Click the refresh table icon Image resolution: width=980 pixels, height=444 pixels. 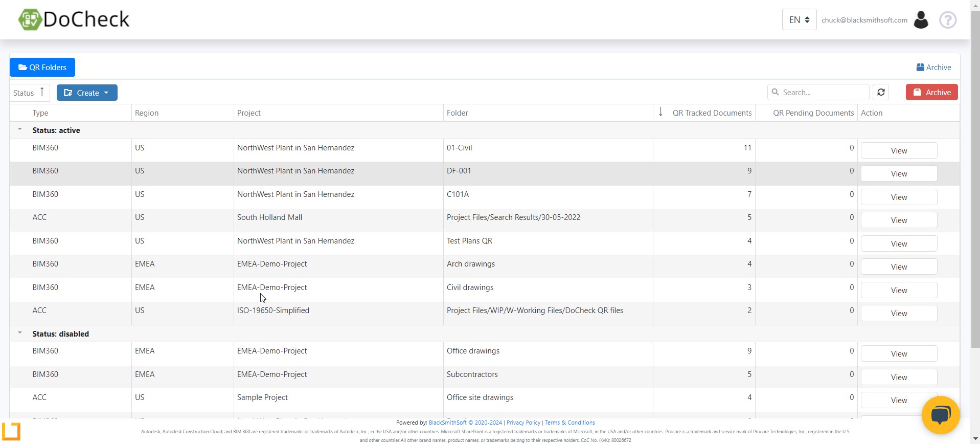[881, 92]
